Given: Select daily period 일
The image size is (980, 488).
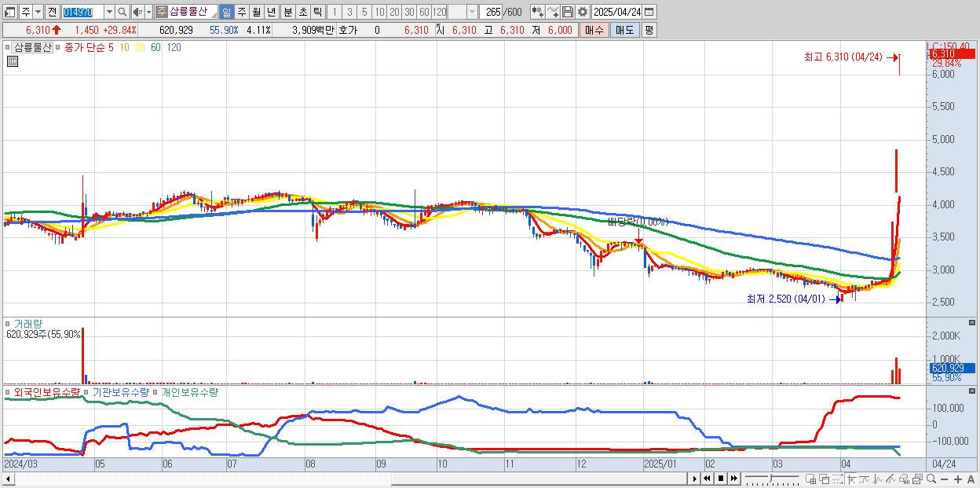Looking at the screenshot, I should pos(226,12).
